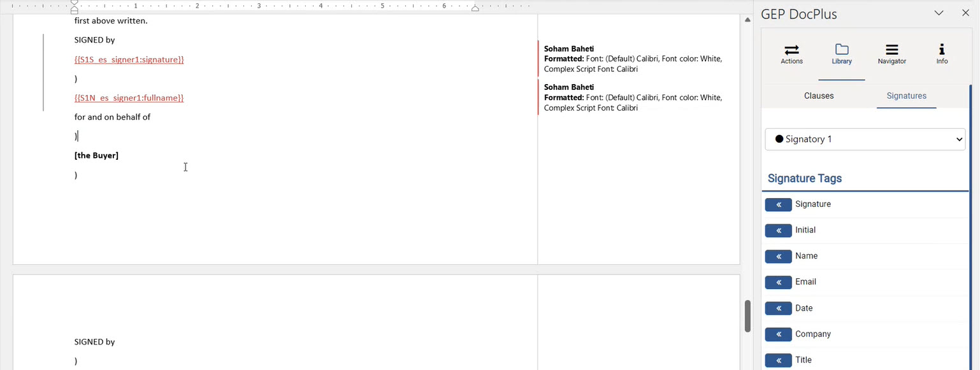
Task: Insert the Initial tag using arrow button
Action: pyautogui.click(x=778, y=231)
